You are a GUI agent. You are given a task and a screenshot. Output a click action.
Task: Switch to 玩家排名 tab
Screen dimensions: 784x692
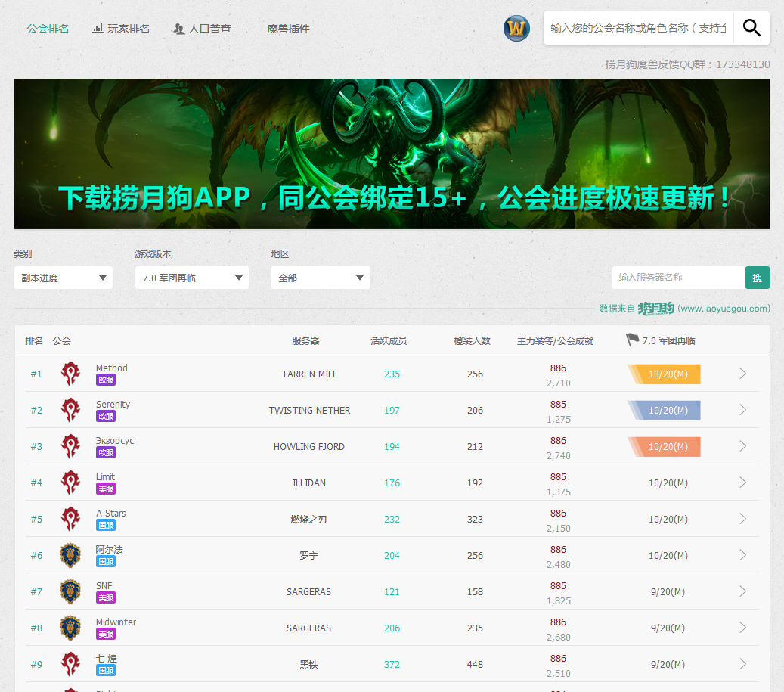[x=129, y=29]
